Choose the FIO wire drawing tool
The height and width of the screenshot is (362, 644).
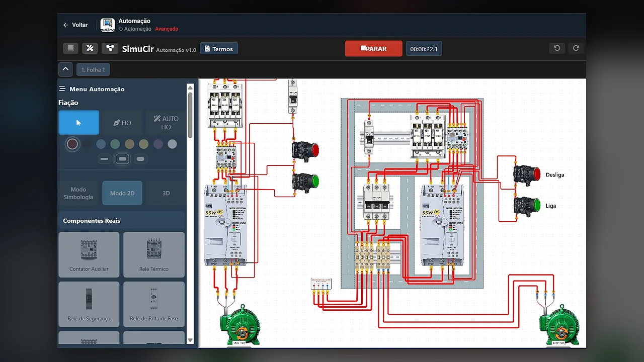click(x=122, y=123)
